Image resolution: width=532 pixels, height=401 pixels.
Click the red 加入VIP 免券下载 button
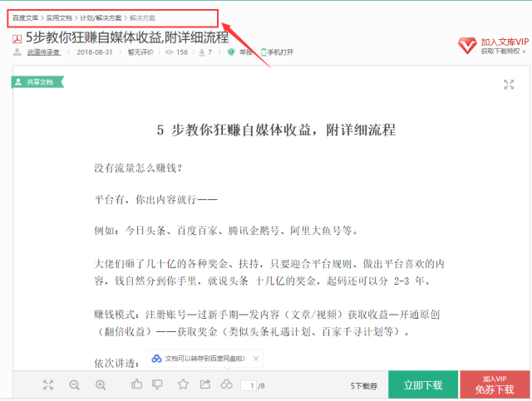(x=495, y=384)
